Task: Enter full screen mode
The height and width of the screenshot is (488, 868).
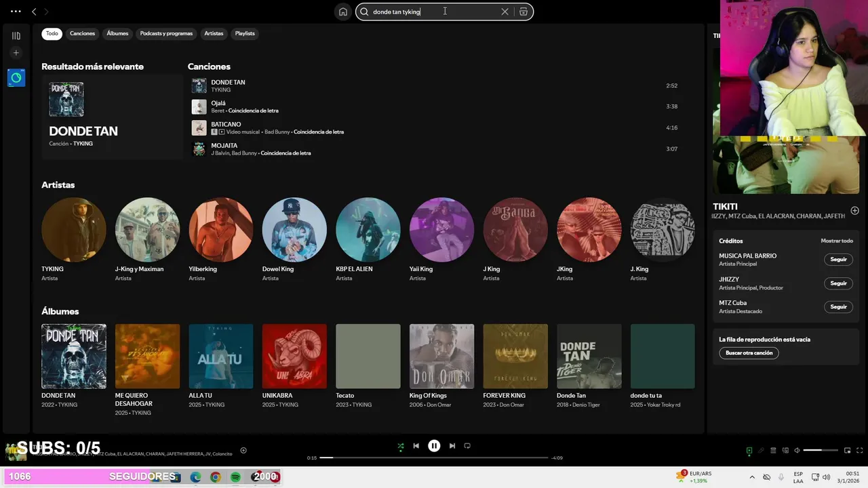Action: (x=859, y=450)
